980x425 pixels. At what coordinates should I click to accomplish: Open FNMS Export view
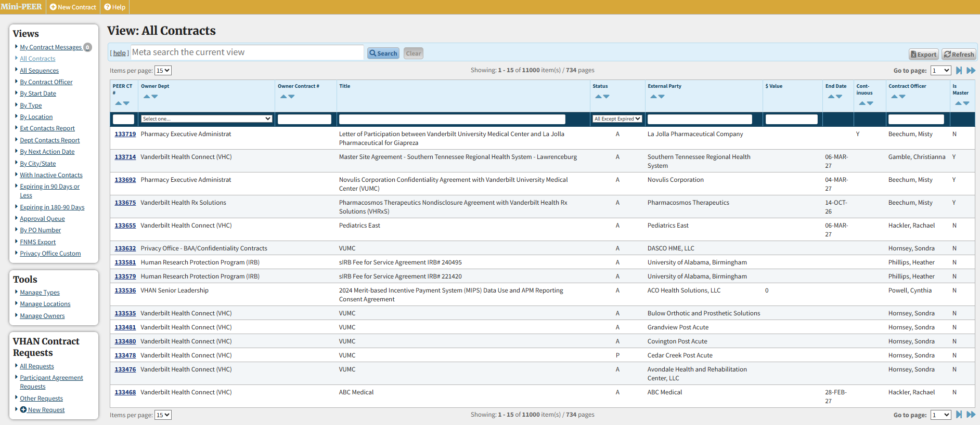point(38,242)
